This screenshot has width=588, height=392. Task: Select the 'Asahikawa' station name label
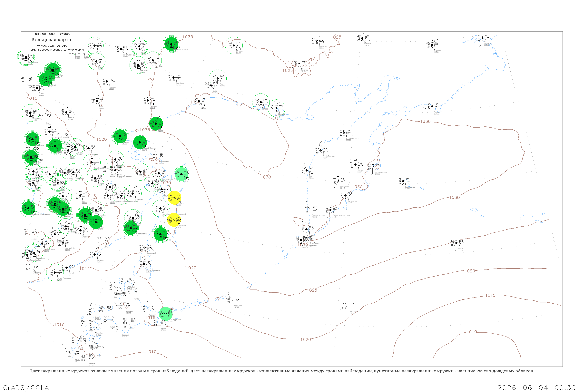[x=130, y=311]
